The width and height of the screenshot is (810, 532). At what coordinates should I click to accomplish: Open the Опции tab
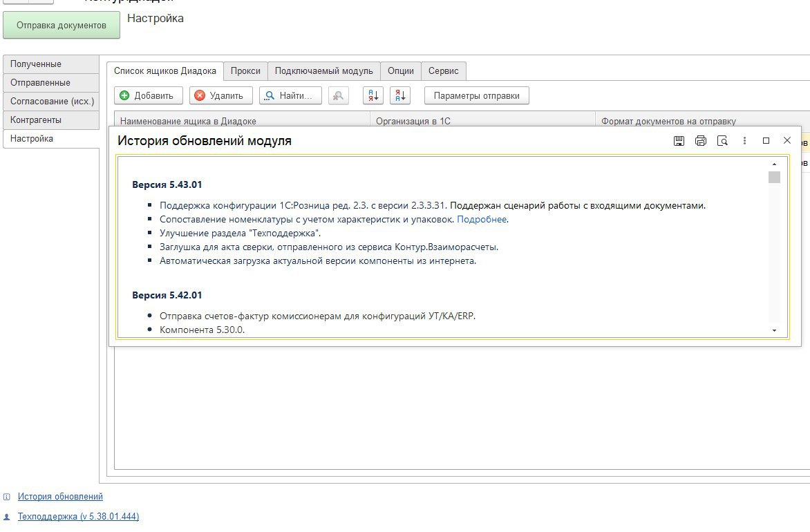tap(401, 70)
